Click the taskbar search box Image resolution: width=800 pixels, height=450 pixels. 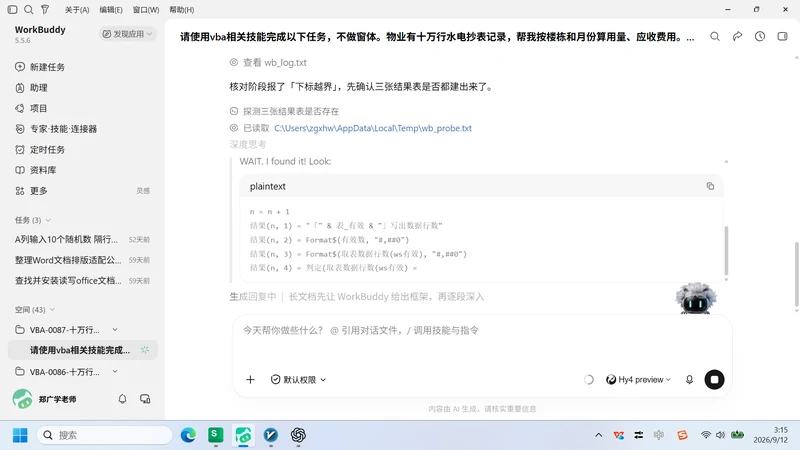[x=104, y=435]
